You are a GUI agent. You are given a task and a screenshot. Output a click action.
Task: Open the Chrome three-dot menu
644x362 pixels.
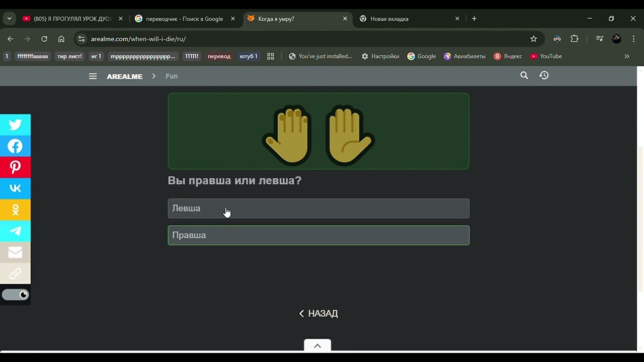pyautogui.click(x=633, y=39)
